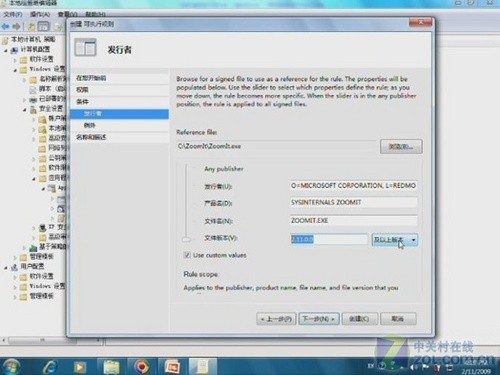Click the 取消 cancel button
The image size is (500, 375).
398,319
